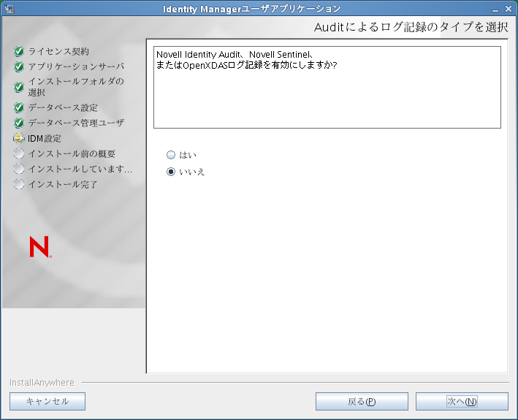Click yellow arrow icon beside IDM設定

[19, 138]
